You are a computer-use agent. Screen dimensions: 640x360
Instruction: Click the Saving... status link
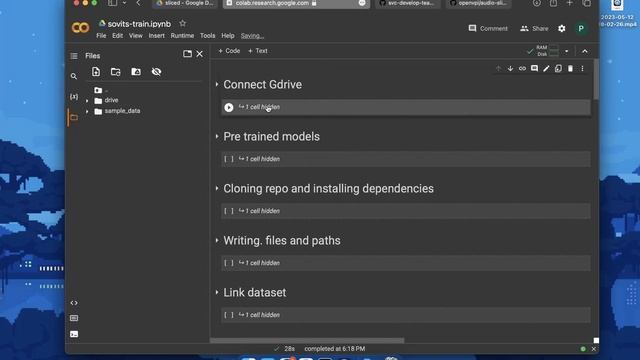pos(252,36)
